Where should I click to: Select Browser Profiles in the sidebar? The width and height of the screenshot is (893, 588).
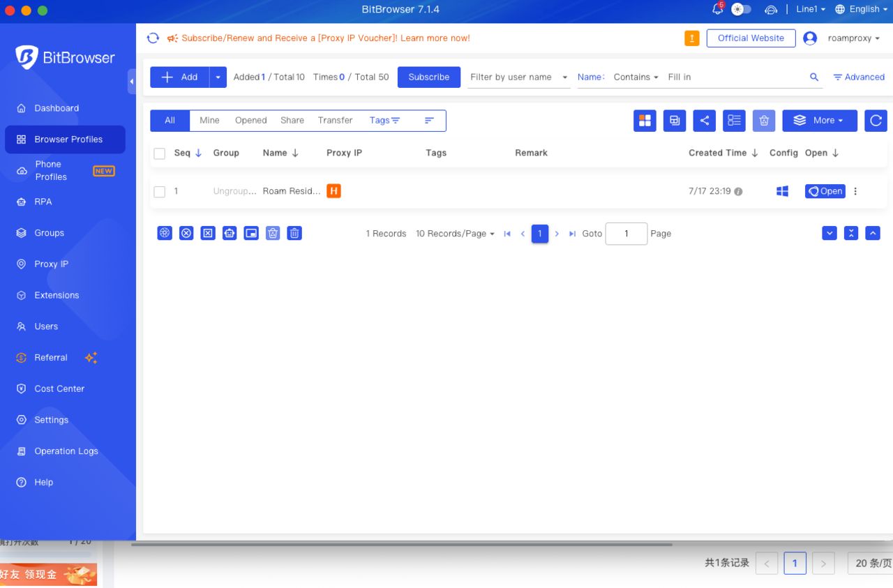click(65, 140)
